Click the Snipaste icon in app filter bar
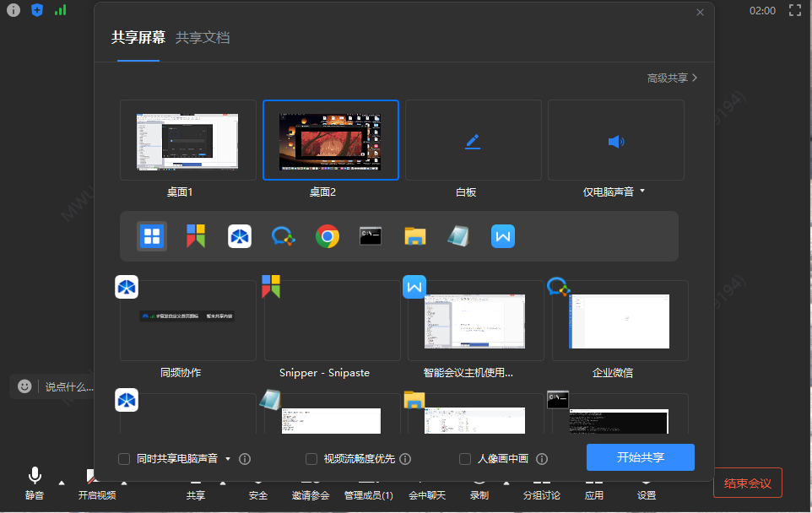Viewport: 812px width, 513px height. [196, 236]
